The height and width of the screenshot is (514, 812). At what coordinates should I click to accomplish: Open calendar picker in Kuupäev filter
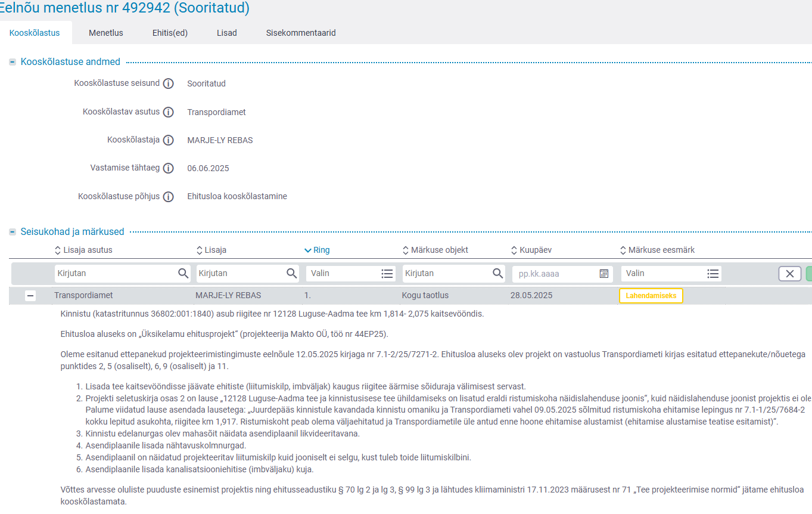pyautogui.click(x=603, y=273)
